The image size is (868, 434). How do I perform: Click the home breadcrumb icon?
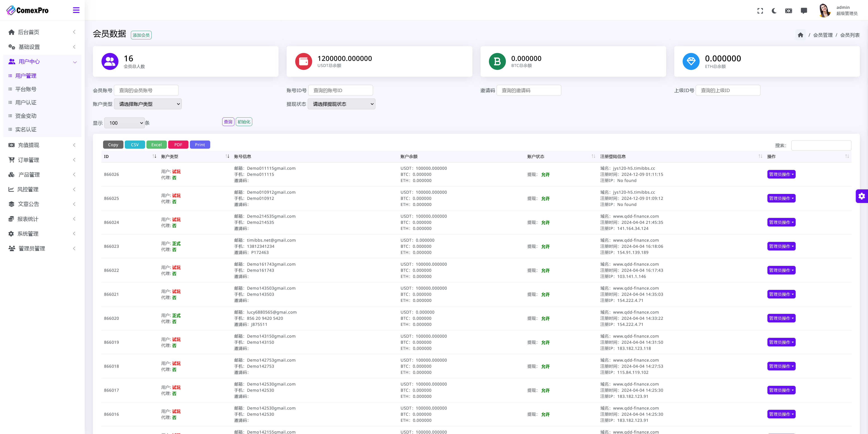pos(800,35)
